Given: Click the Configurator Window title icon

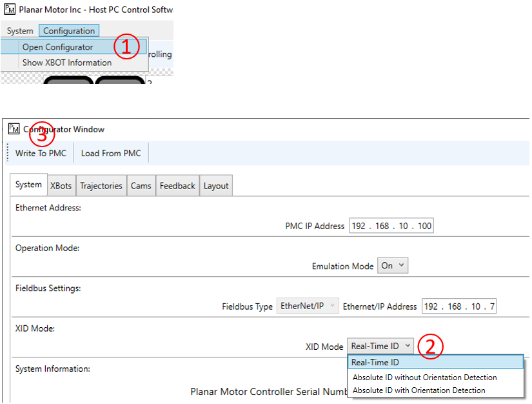Looking at the screenshot, I should (14, 129).
